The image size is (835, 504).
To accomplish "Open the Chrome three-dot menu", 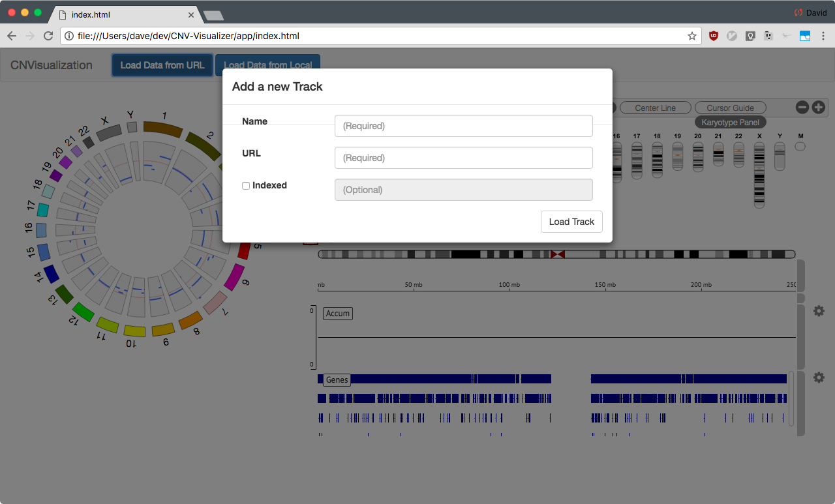I will pyautogui.click(x=823, y=37).
